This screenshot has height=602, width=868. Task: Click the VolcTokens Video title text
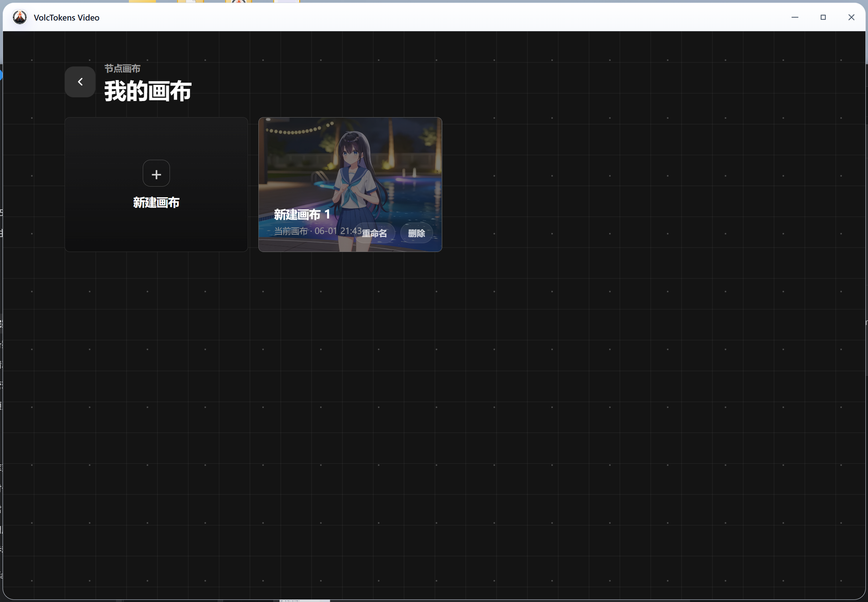[67, 18]
